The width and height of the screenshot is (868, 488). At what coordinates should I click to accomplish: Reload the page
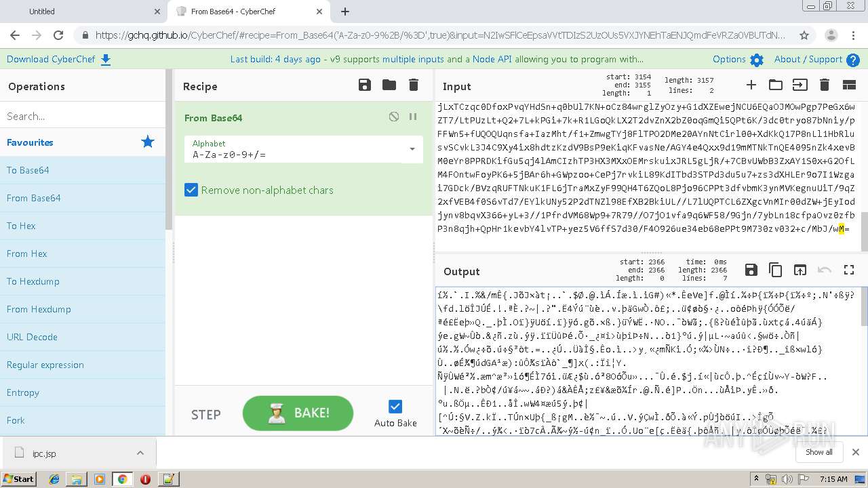click(x=58, y=35)
